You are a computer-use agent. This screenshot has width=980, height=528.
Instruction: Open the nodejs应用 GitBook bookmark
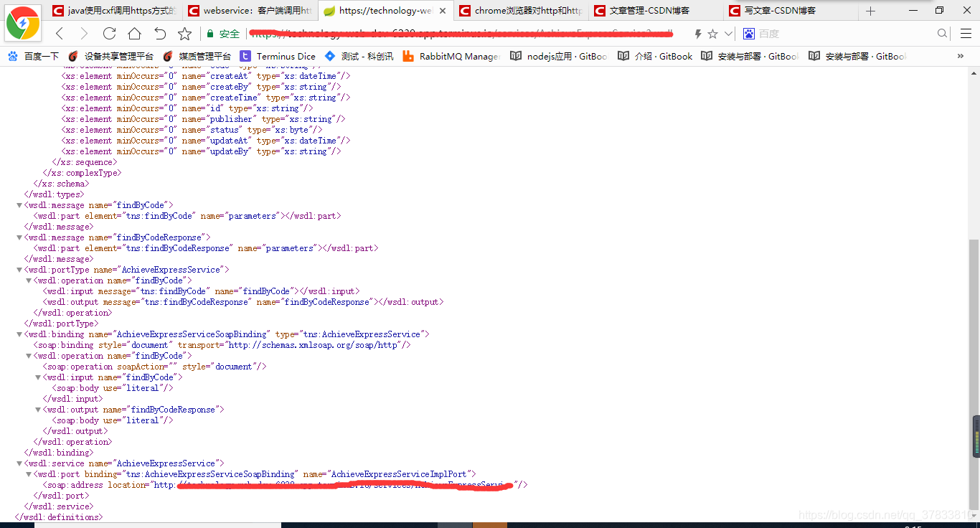point(559,56)
